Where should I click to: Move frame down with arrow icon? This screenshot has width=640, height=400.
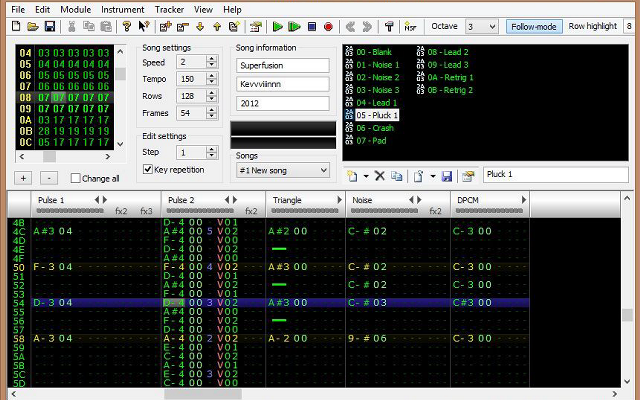click(x=200, y=27)
